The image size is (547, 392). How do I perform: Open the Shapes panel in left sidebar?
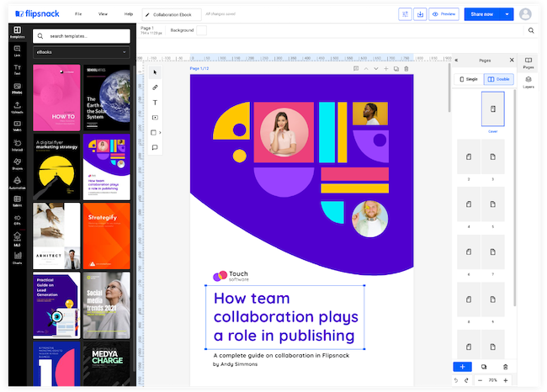point(16,163)
